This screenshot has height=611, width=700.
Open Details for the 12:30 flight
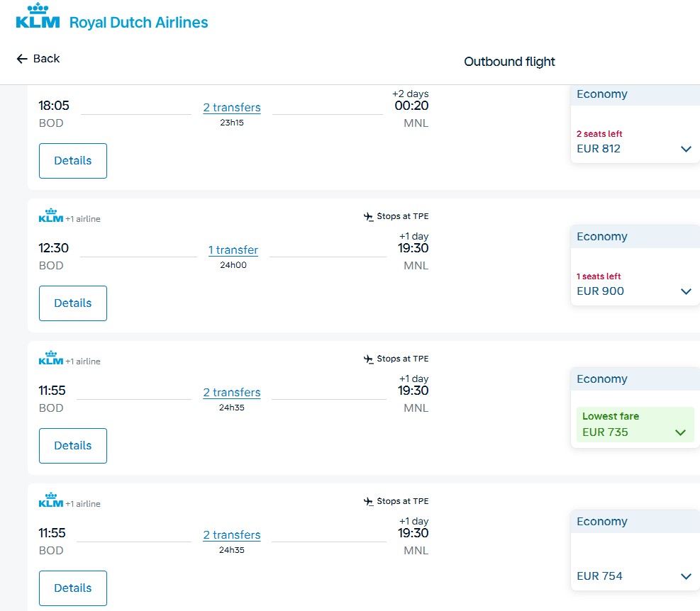pos(73,303)
